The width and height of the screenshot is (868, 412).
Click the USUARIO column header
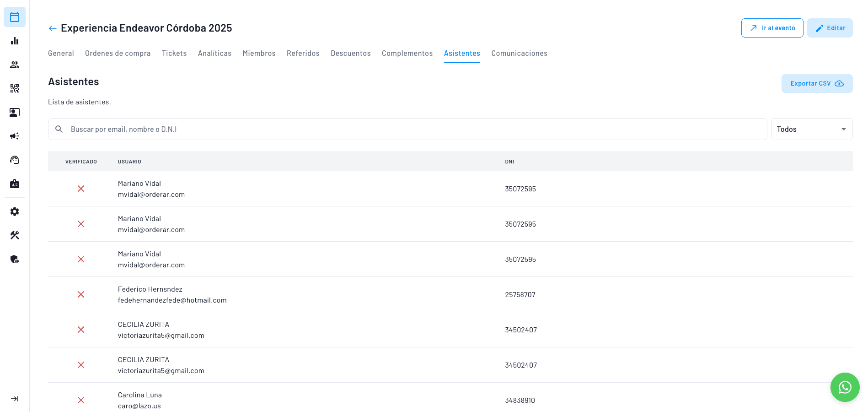[129, 162]
